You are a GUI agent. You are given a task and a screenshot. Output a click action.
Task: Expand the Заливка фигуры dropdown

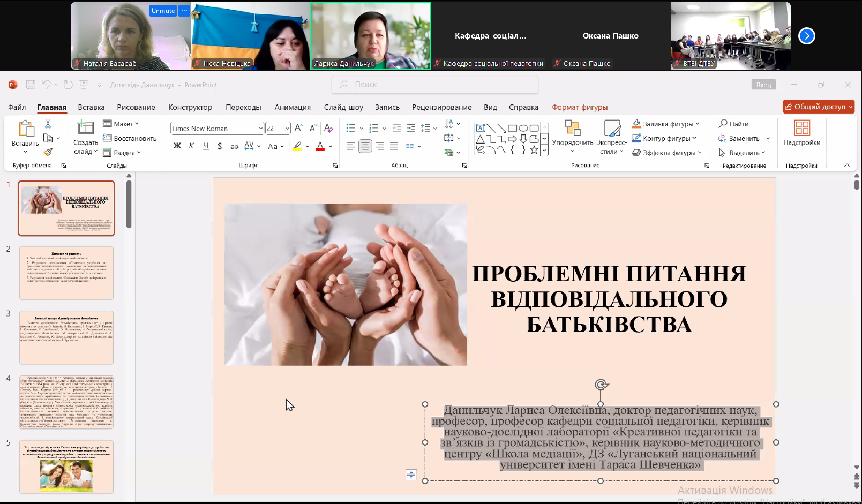click(x=698, y=124)
